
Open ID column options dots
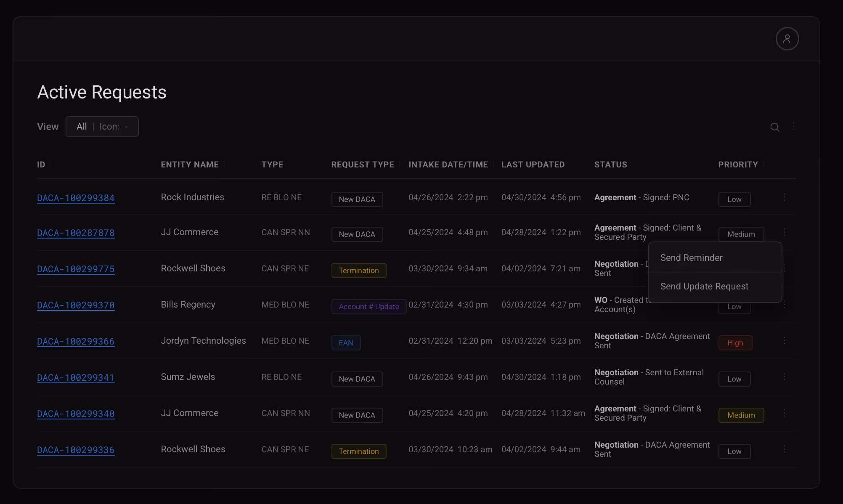[51, 164]
